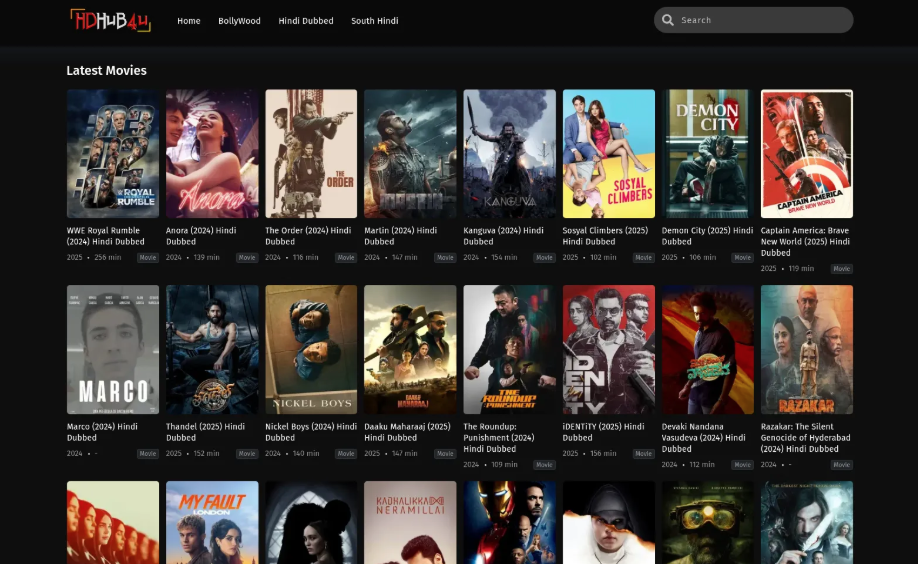Click The Roundup: Punishment (2024) title

click(499, 437)
